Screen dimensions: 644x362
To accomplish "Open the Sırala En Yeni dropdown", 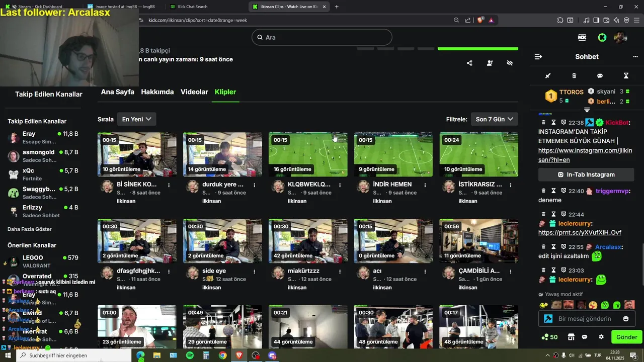I will coord(137,119).
